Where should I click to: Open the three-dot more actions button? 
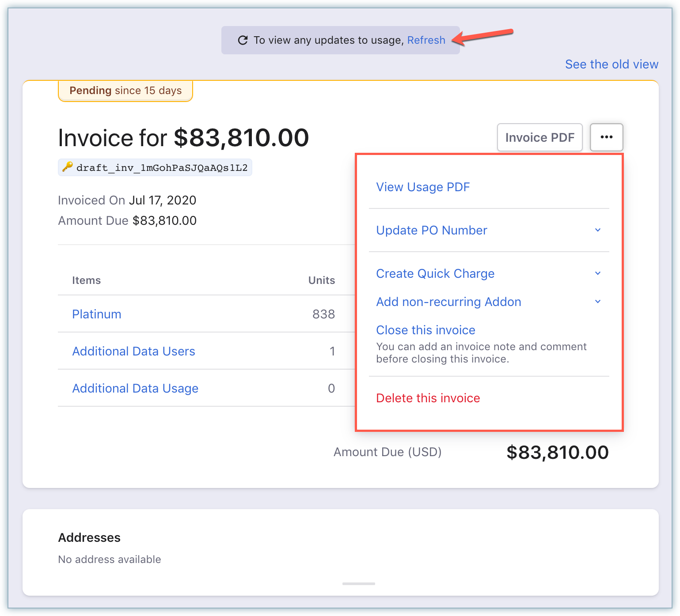(606, 137)
